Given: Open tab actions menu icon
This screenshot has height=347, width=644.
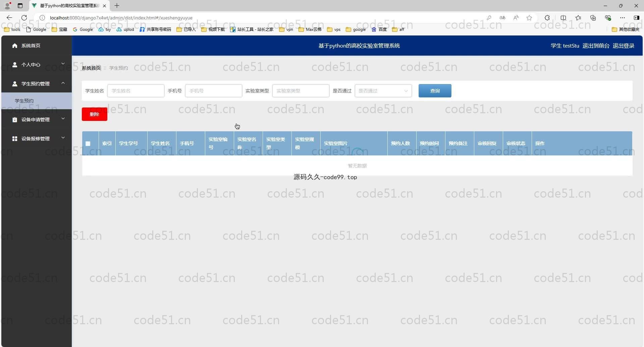Looking at the screenshot, I should [x=20, y=6].
